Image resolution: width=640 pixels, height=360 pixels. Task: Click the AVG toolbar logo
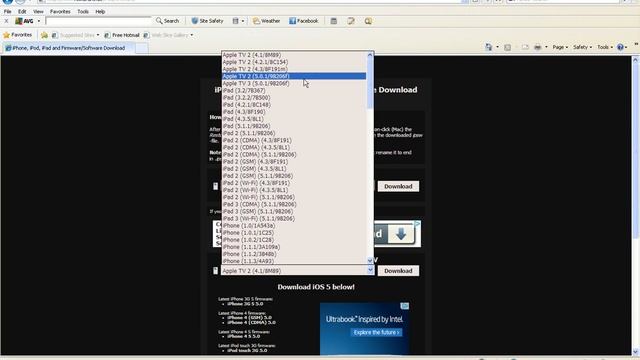point(24,21)
